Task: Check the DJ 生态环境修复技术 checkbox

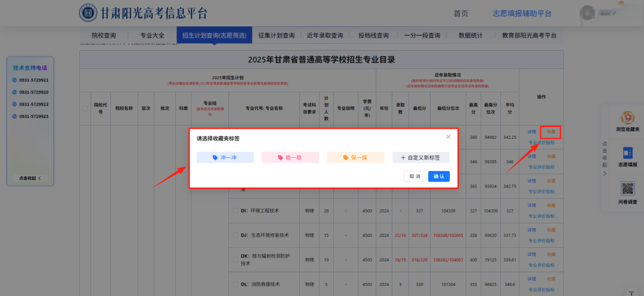Action: pos(236,235)
